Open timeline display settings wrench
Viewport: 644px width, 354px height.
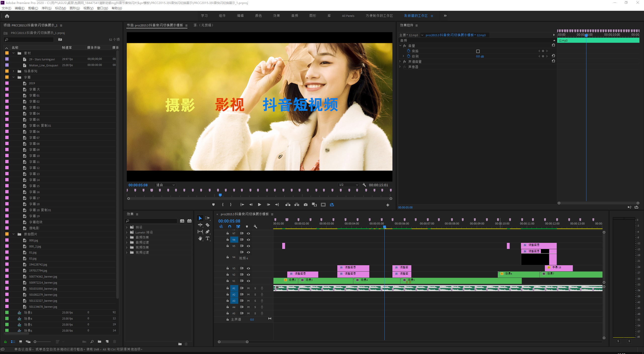pyautogui.click(x=255, y=227)
